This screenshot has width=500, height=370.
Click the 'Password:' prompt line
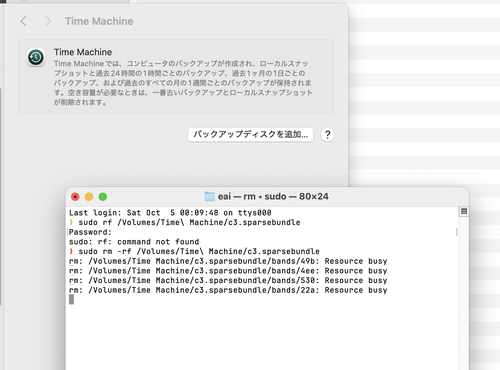pyautogui.click(x=90, y=232)
